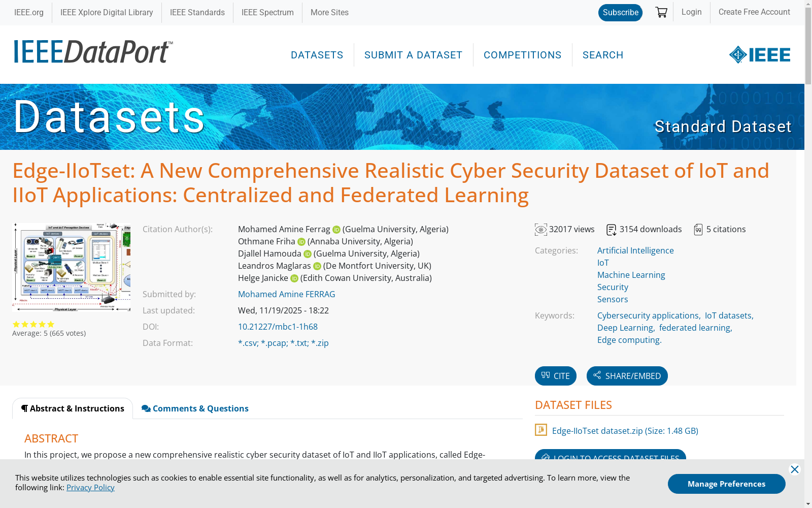Switch to Comments & Questions tab
The image size is (812, 508).
coord(195,408)
